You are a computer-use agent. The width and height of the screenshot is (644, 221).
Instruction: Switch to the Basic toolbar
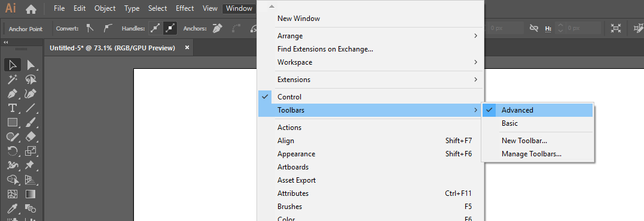[538, 123]
